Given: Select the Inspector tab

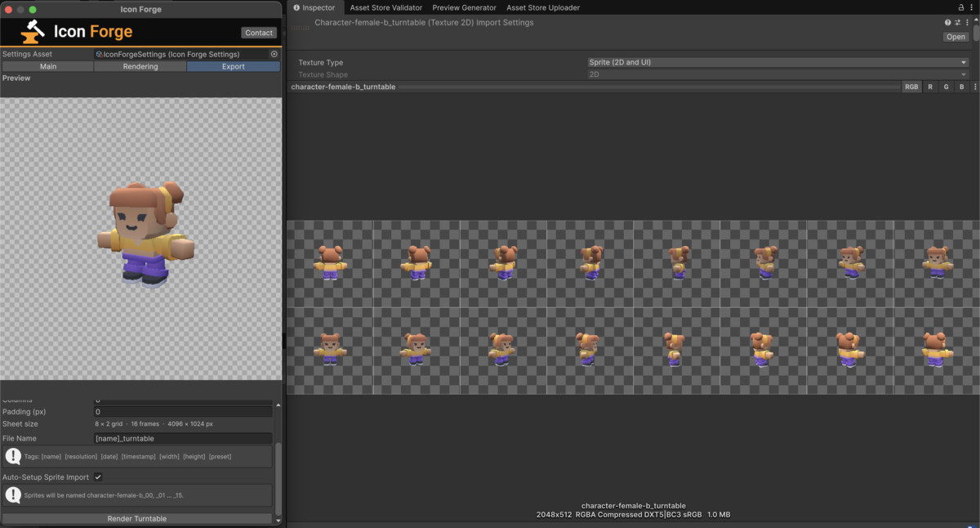Looking at the screenshot, I should [314, 7].
